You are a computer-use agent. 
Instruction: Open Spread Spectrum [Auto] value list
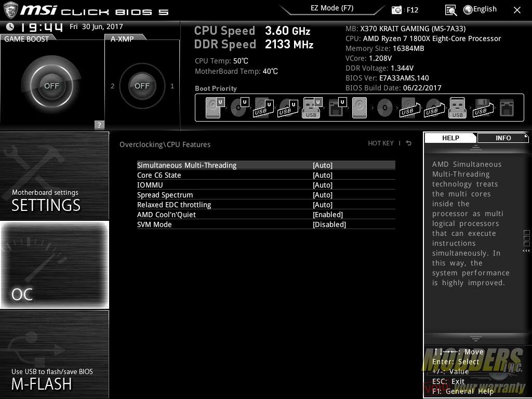click(x=323, y=195)
